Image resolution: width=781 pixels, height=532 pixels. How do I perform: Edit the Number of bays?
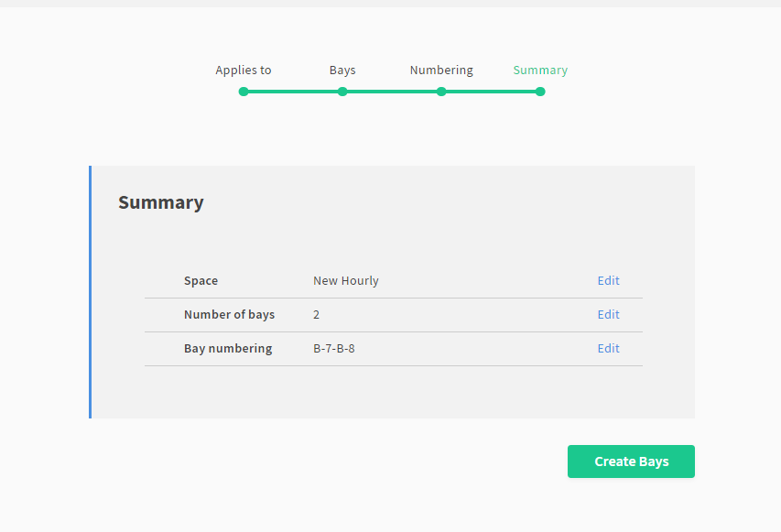click(x=608, y=315)
